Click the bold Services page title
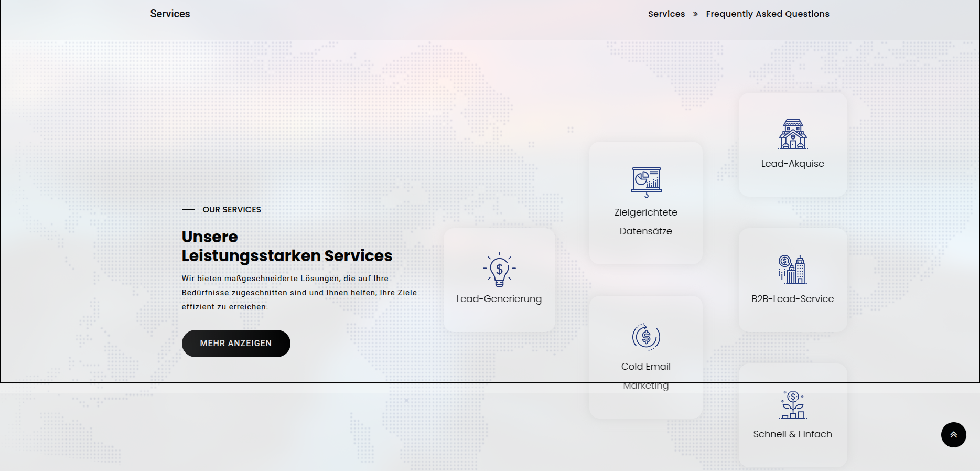Viewport: 980px width, 471px height. pyautogui.click(x=170, y=14)
